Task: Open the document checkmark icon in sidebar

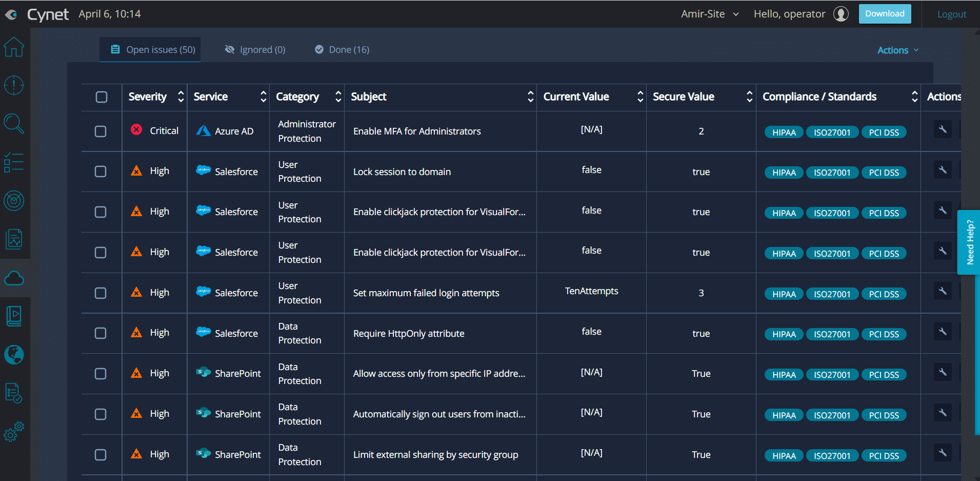Action: point(14,393)
